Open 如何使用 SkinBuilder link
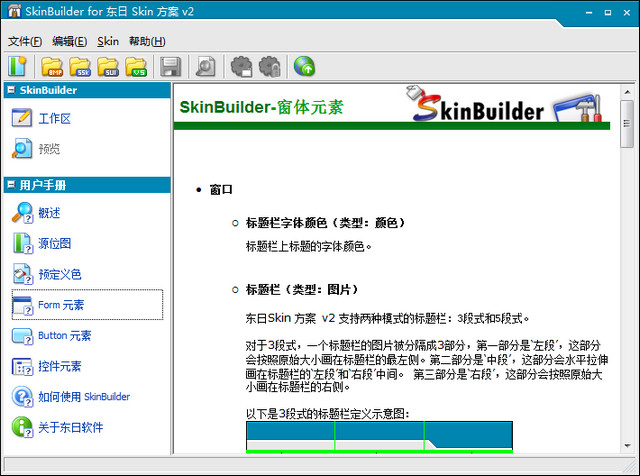This screenshot has width=640, height=476. (84, 397)
